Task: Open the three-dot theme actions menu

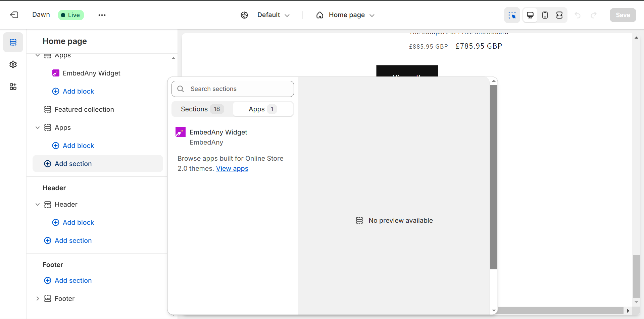Action: click(x=102, y=15)
